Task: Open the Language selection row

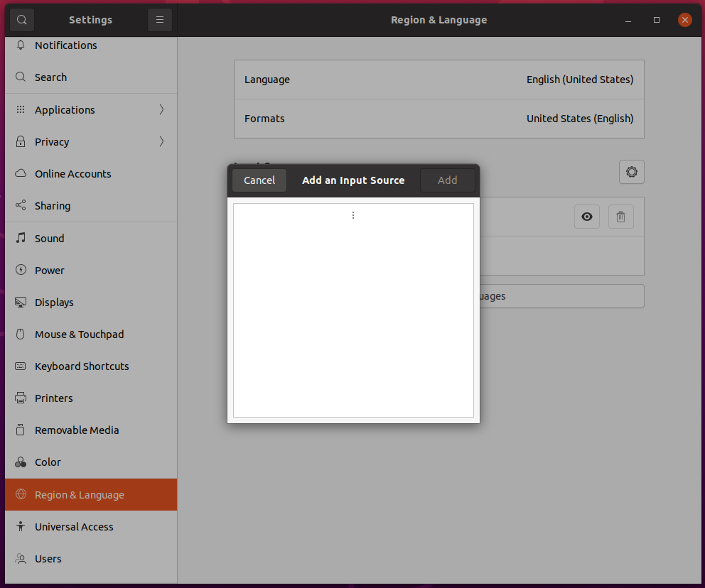Action: (x=438, y=80)
